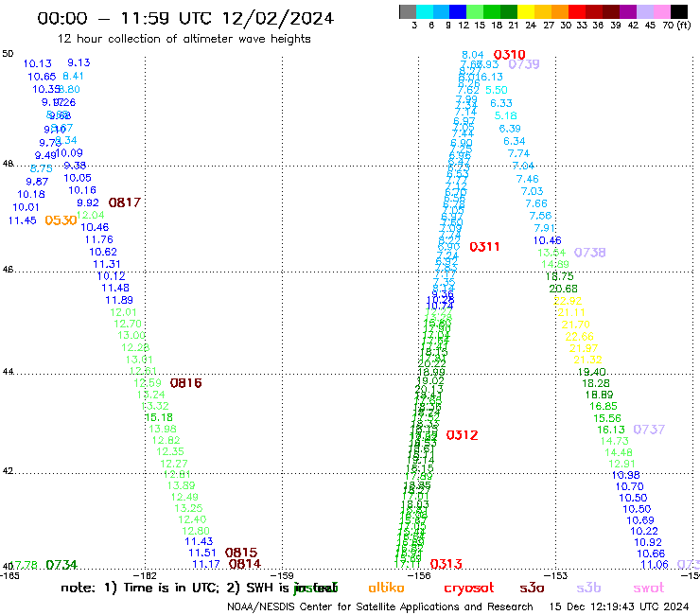Click the 'note: 1) Time is in UTC' text
Screen dimensions: 700x615
pos(140,588)
